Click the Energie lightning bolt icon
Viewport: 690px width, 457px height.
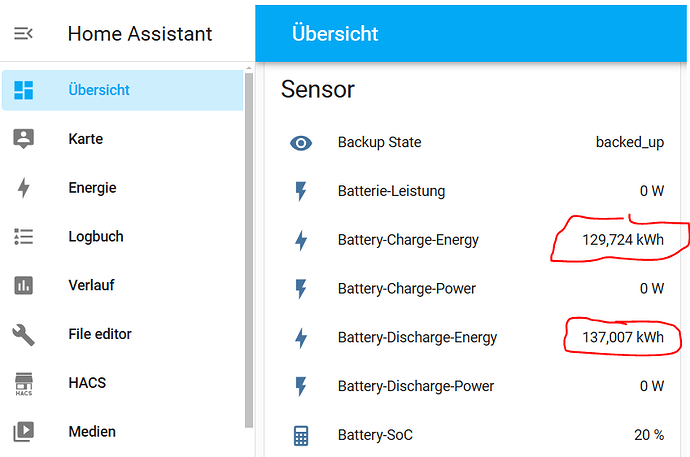[x=24, y=188]
